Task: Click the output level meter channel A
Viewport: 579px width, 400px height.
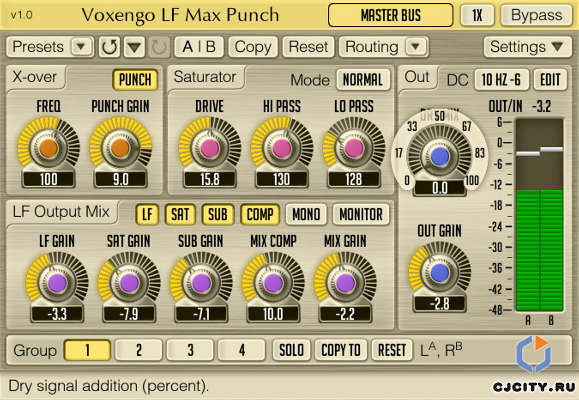Action: point(528,215)
